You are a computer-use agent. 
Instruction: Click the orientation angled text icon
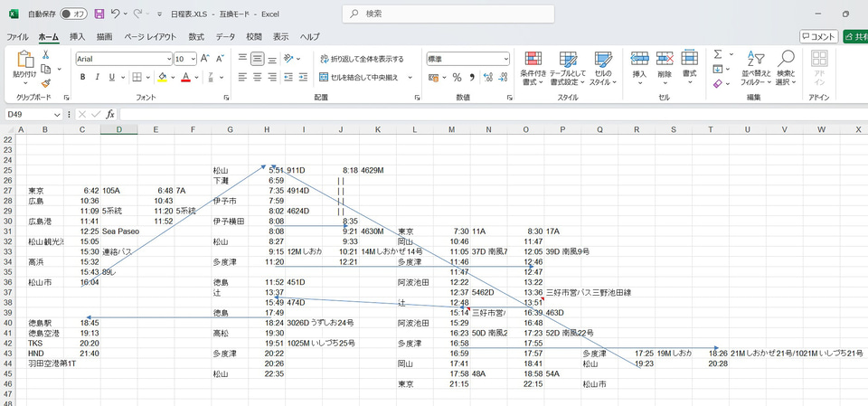pyautogui.click(x=288, y=58)
